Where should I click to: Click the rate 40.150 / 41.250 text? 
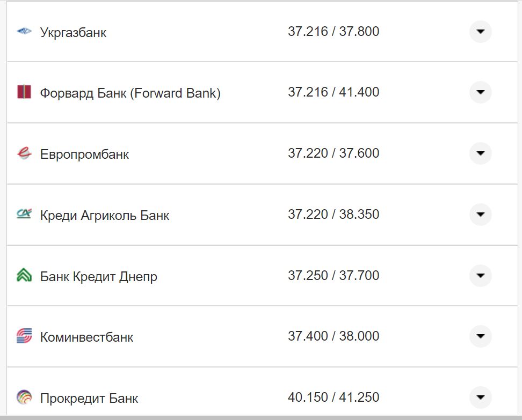333,398
